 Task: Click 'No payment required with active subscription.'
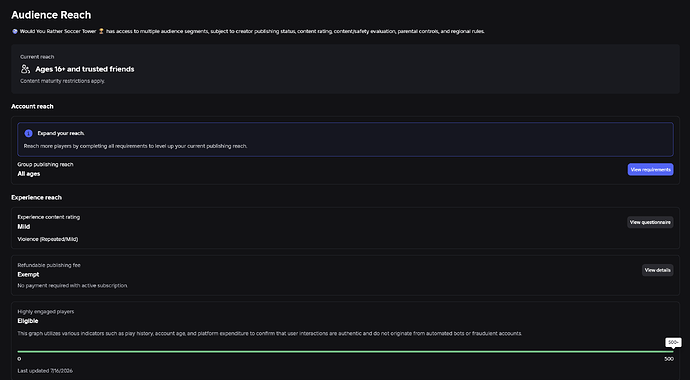(x=73, y=285)
